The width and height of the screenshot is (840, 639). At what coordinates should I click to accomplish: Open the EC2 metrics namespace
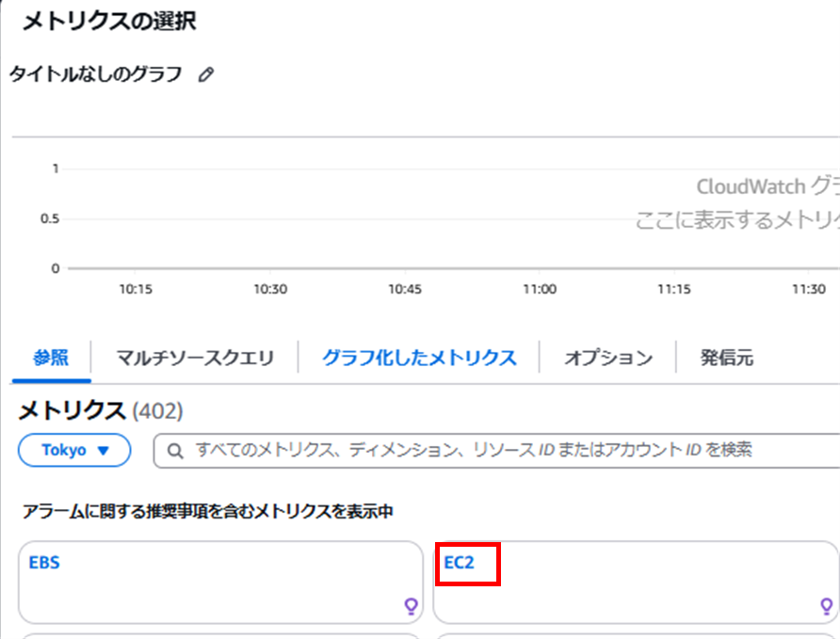click(x=460, y=563)
